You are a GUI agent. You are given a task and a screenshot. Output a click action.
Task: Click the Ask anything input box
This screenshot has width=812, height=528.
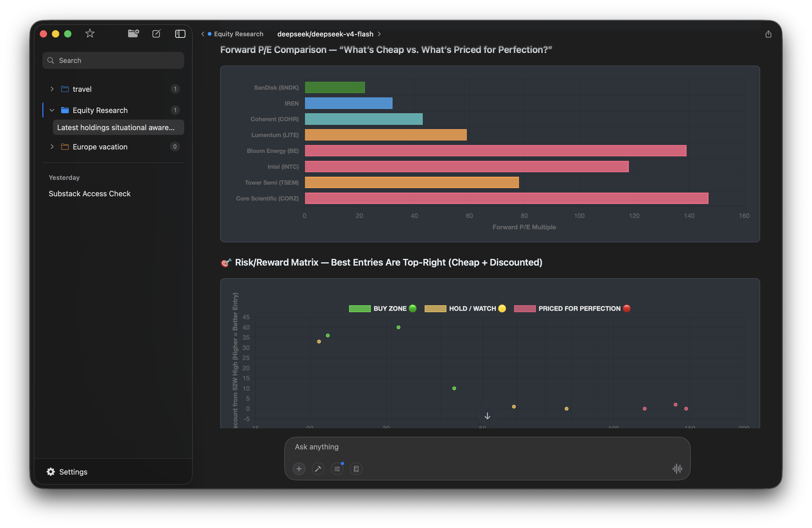tap(487, 447)
